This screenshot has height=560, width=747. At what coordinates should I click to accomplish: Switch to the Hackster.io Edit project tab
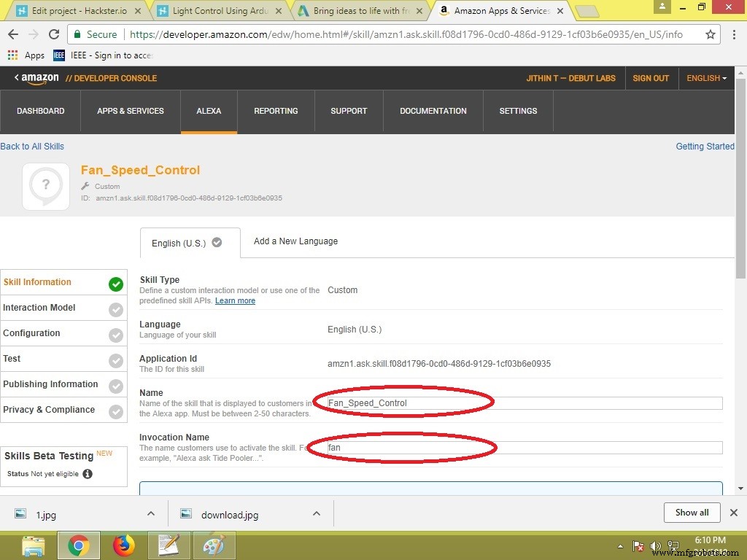pyautogui.click(x=79, y=11)
